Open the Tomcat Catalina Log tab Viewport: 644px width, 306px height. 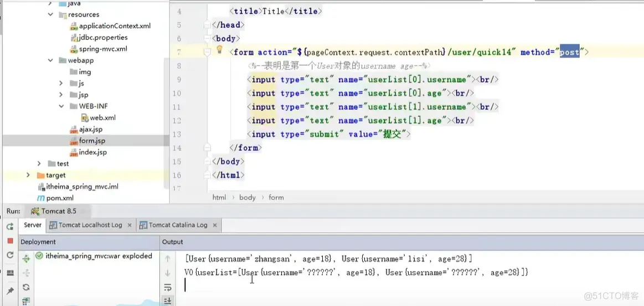pos(178,225)
